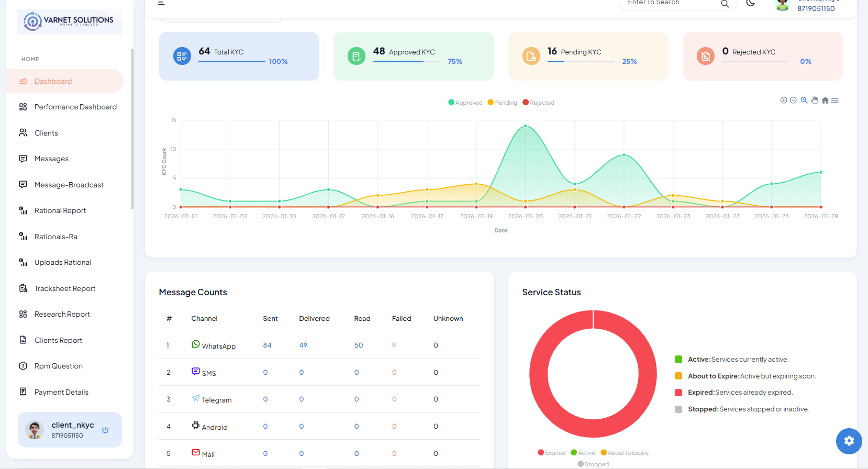Click the Varnet Solutions logo
This screenshot has height=469, width=868.
(69, 21)
